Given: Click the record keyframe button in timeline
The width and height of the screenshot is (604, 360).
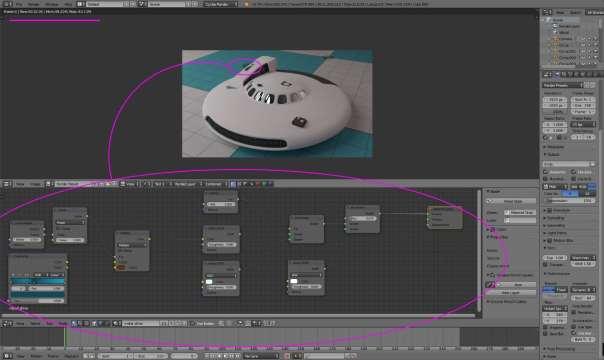Looking at the screenshot, I should click(x=287, y=356).
